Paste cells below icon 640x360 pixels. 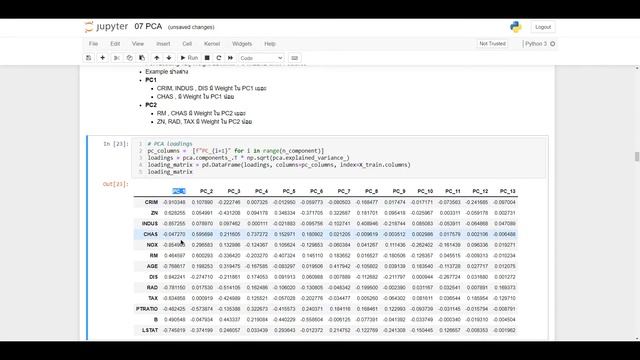click(142, 58)
